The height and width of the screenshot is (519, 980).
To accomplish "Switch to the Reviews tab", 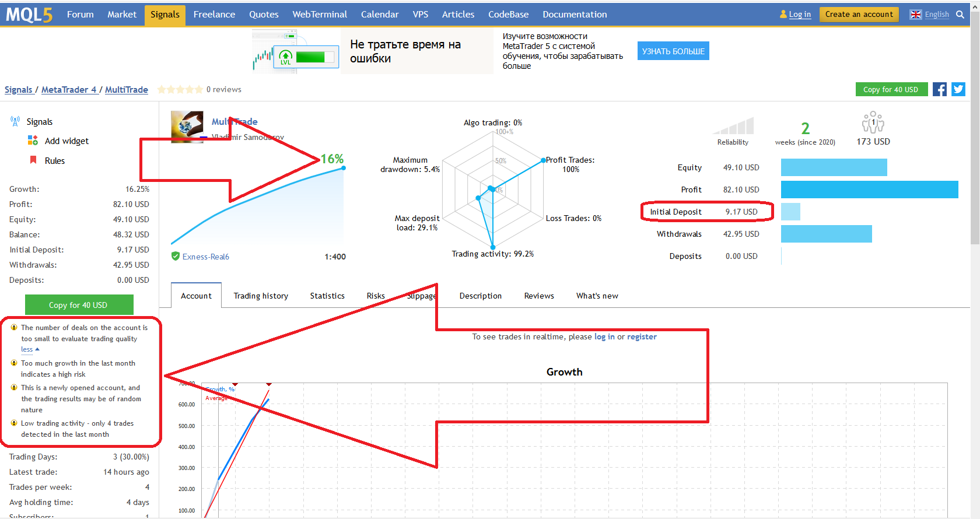I will click(539, 296).
